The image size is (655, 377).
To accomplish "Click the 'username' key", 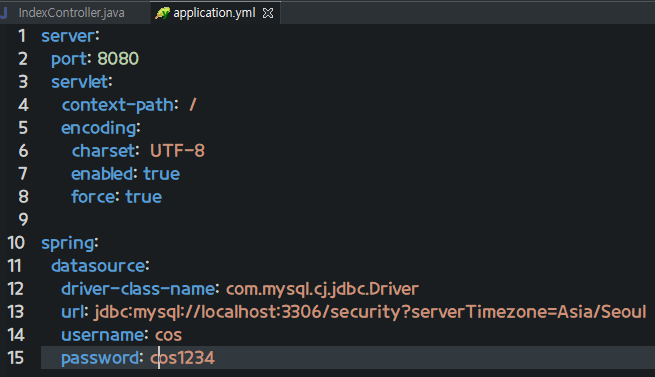I will click(x=102, y=335).
